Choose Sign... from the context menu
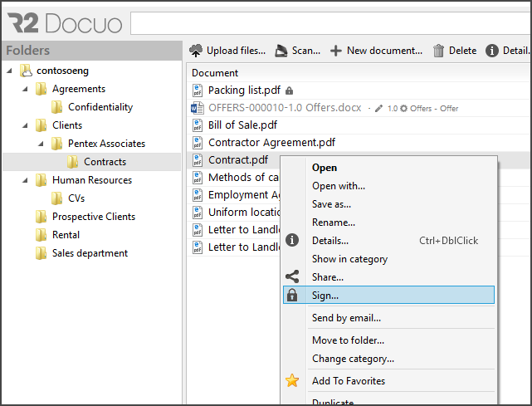 tap(325, 296)
